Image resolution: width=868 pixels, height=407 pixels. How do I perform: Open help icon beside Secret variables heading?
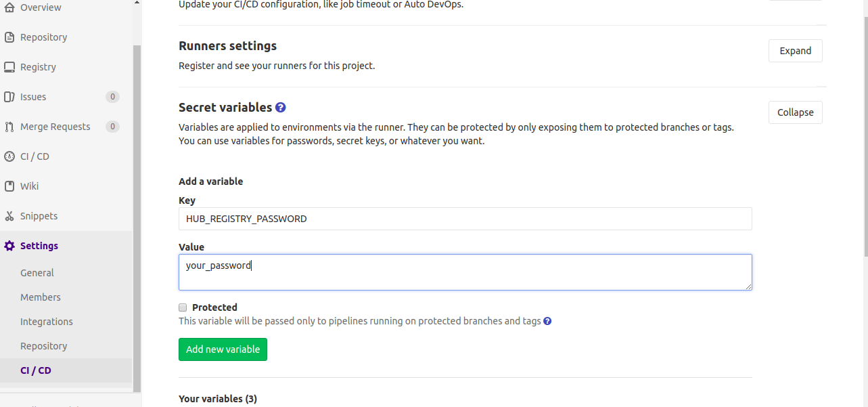tap(281, 107)
